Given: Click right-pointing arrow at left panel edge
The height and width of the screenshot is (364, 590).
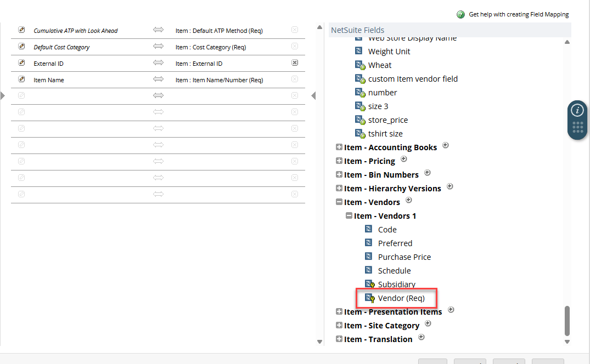Looking at the screenshot, I should tap(3, 96).
